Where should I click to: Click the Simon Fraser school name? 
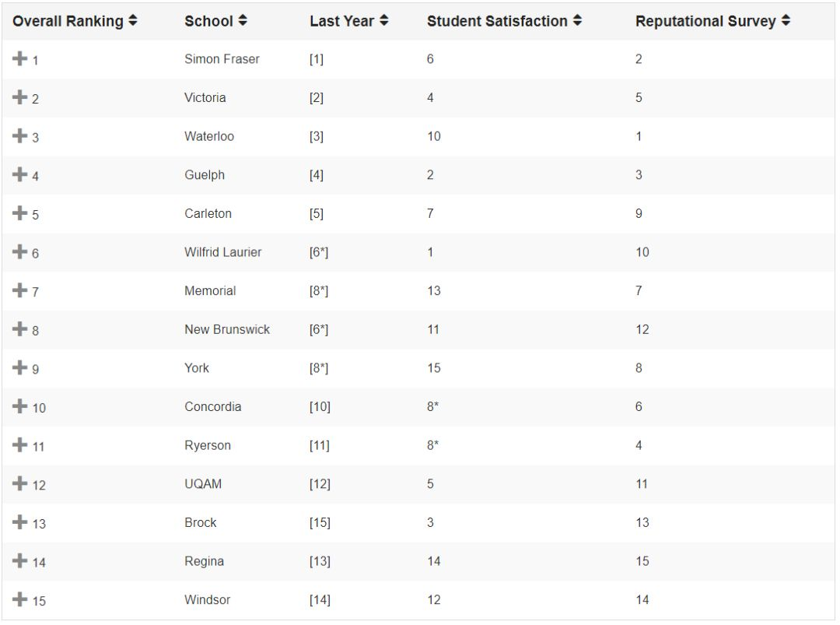click(x=222, y=59)
